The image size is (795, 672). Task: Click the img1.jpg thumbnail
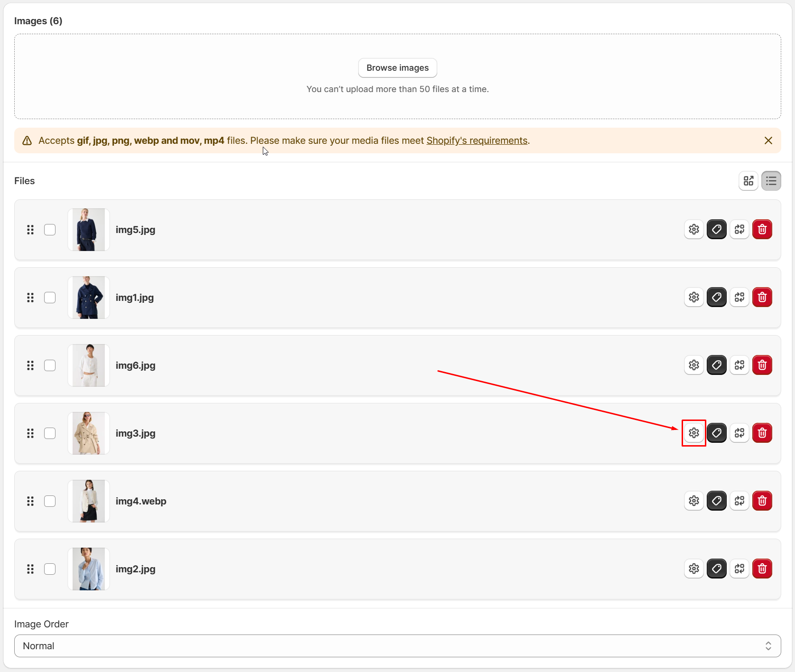[89, 298]
